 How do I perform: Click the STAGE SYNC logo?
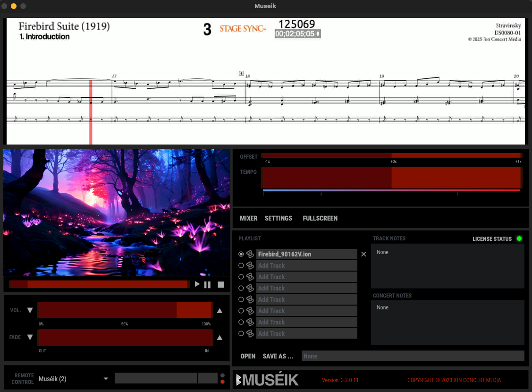point(243,28)
